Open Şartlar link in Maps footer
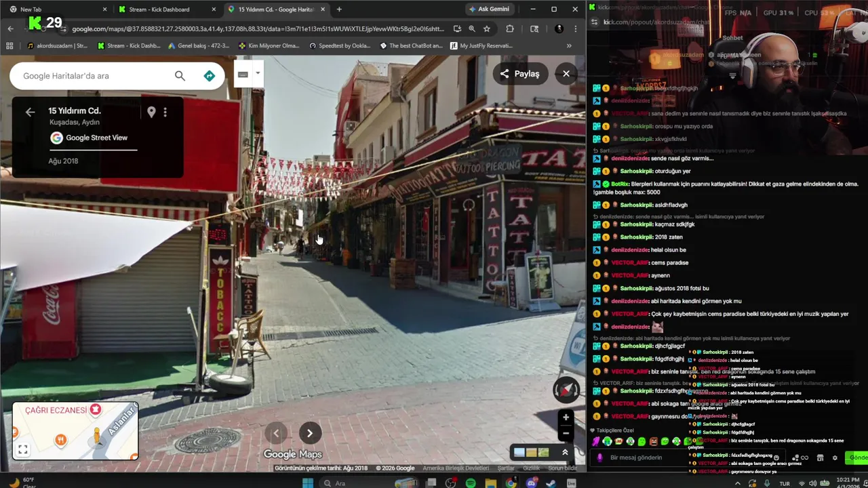The image size is (868, 488). point(506,468)
